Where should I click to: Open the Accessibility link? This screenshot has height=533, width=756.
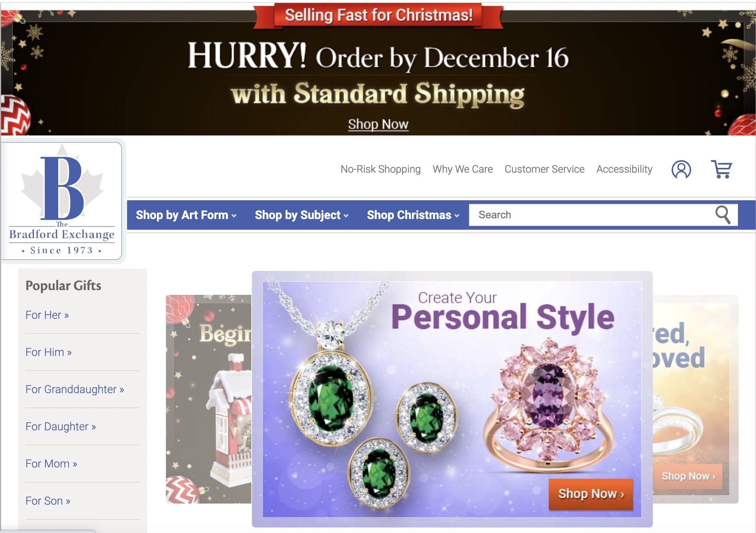[x=624, y=169]
